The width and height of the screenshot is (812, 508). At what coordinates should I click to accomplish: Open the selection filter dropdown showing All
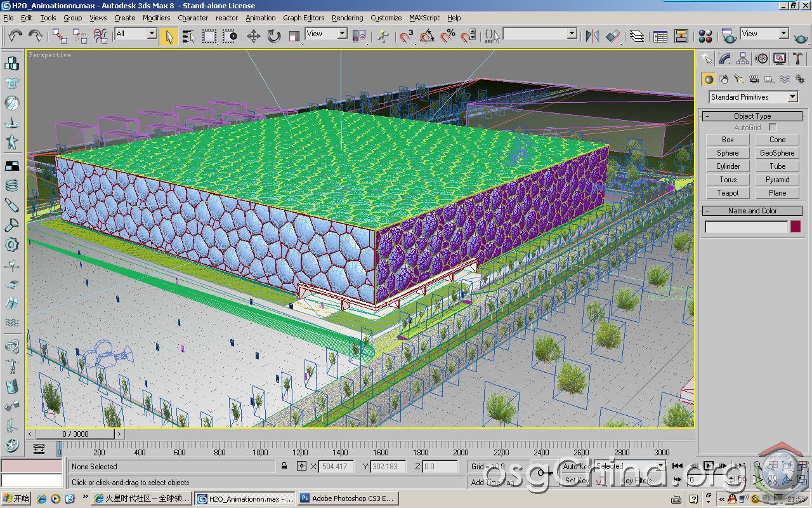pyautogui.click(x=135, y=34)
